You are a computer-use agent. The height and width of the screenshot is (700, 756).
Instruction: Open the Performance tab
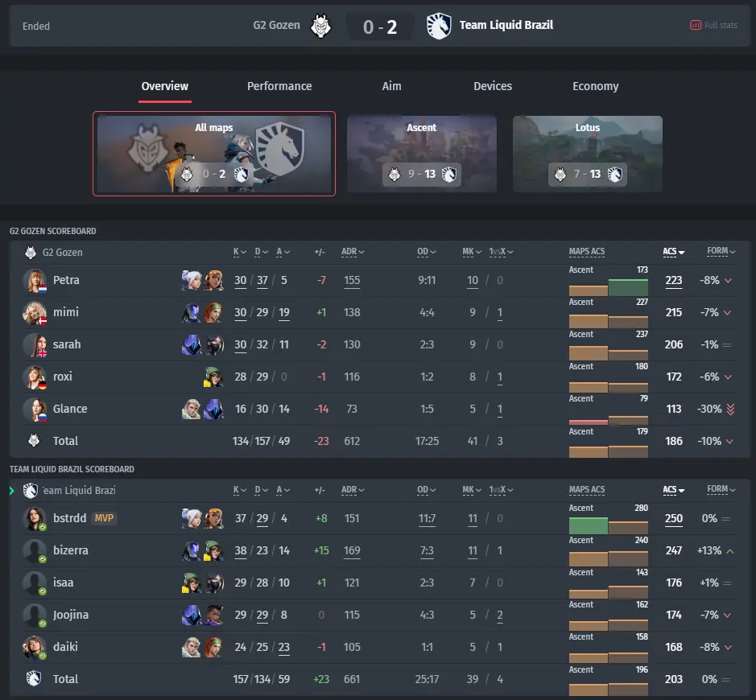point(279,86)
